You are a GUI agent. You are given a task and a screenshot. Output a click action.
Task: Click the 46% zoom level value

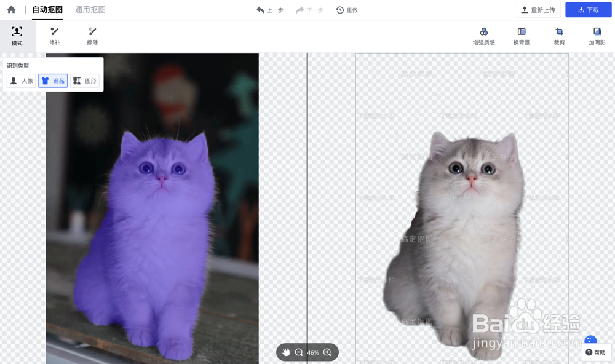pyautogui.click(x=313, y=353)
